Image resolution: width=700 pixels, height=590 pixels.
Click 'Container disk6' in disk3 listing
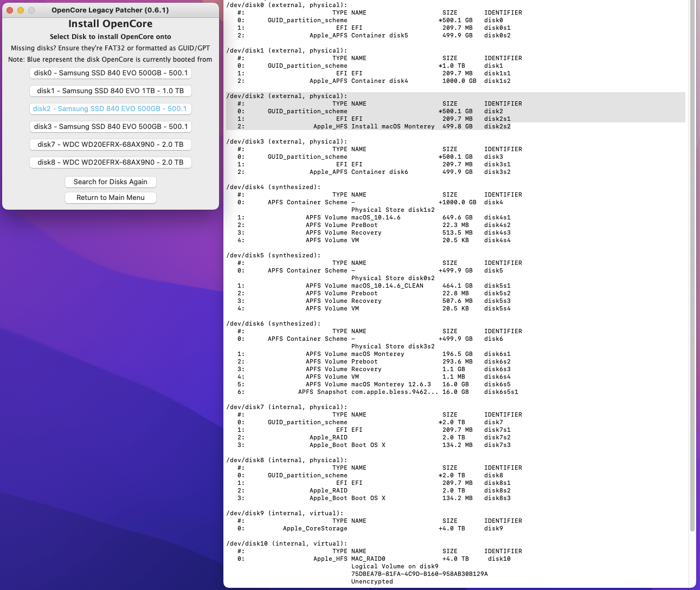click(x=380, y=172)
